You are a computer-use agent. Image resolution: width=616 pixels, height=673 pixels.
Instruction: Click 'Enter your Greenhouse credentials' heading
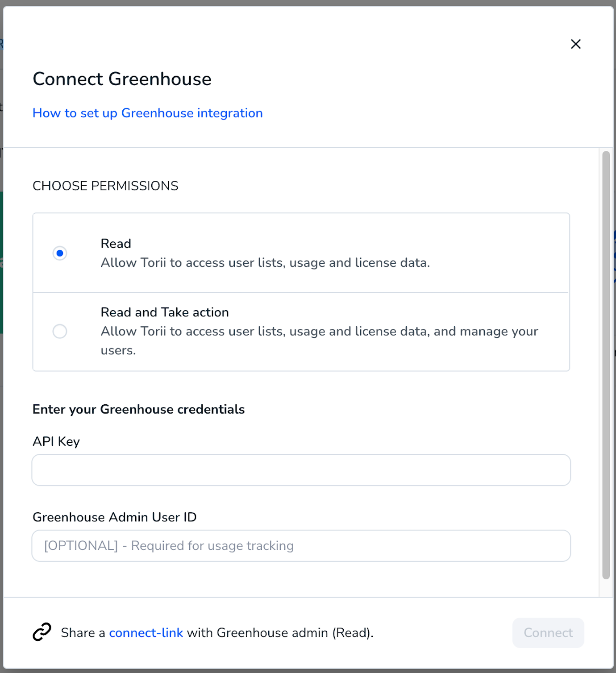tap(139, 409)
